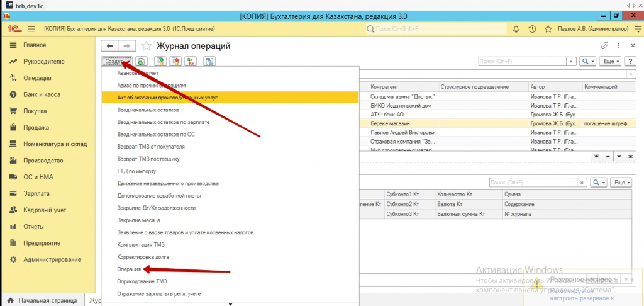
Task: Select Операция in the create menu
Action: (230, 269)
